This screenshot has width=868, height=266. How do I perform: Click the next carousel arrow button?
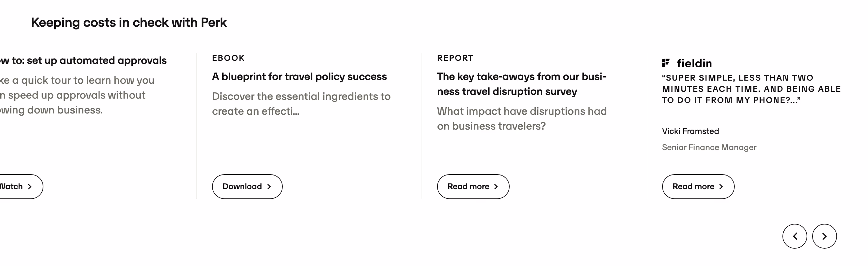click(x=824, y=236)
